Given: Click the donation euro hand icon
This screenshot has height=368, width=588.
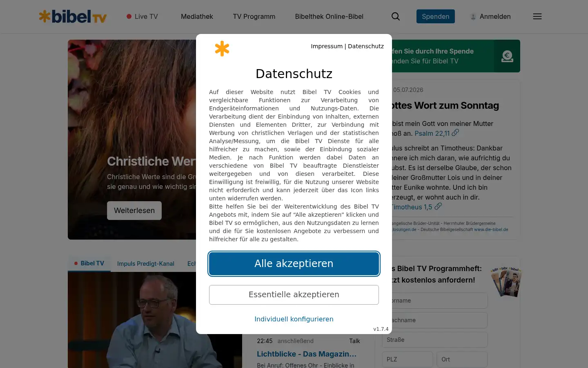Looking at the screenshot, I should pyautogui.click(x=507, y=56).
